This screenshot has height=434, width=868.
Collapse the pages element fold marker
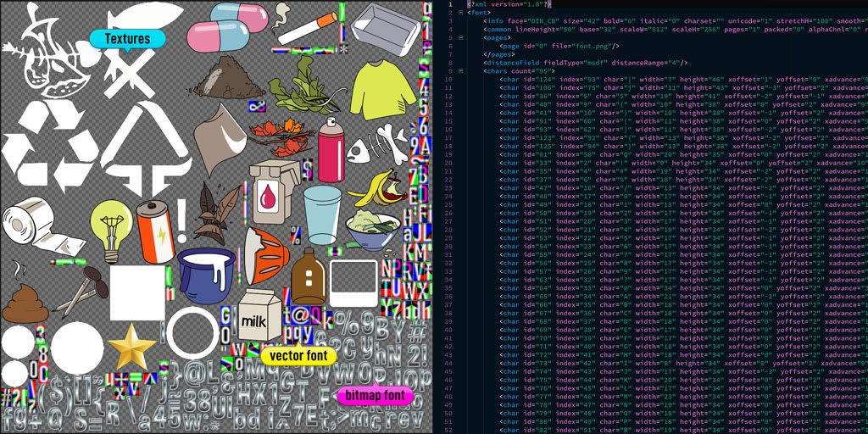tap(460, 37)
